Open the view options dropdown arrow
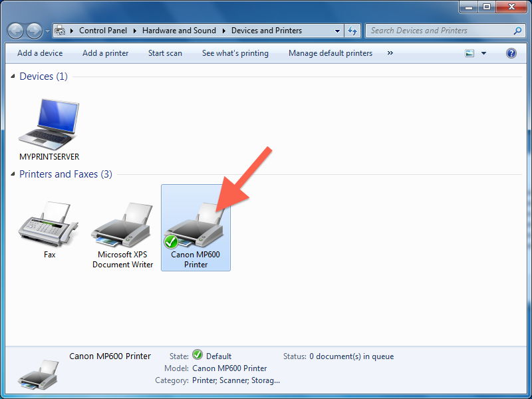This screenshot has height=399, width=532. pos(484,53)
